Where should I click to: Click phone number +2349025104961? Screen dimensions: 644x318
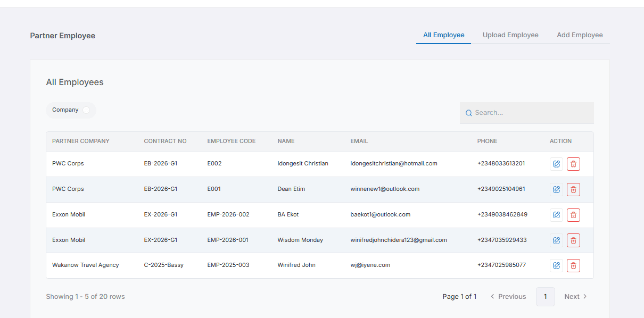click(x=501, y=189)
